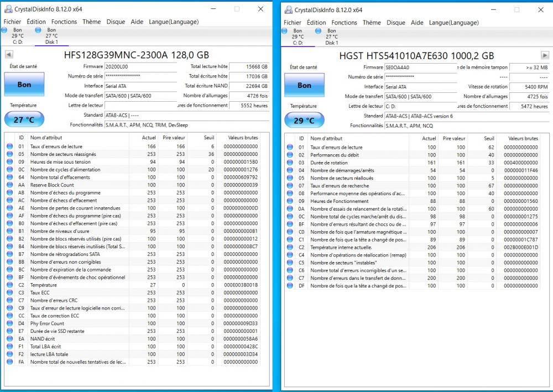
Task: Open Langue(Language) menu in left window
Action: (x=174, y=22)
